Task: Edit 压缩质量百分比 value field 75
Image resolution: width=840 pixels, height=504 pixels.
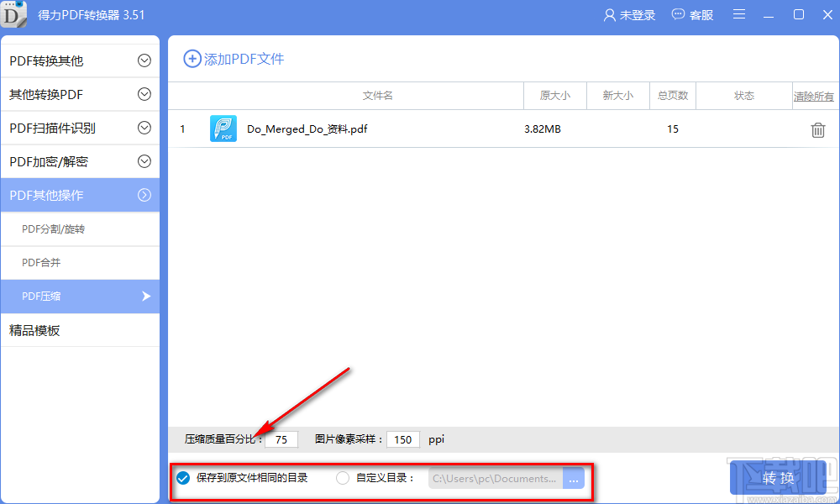Action: pyautogui.click(x=281, y=439)
